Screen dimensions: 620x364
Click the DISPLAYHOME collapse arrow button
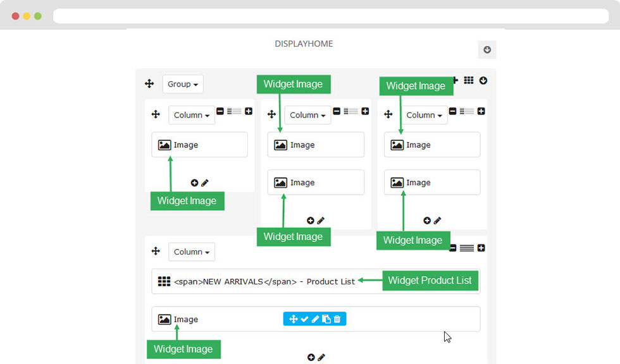[487, 50]
